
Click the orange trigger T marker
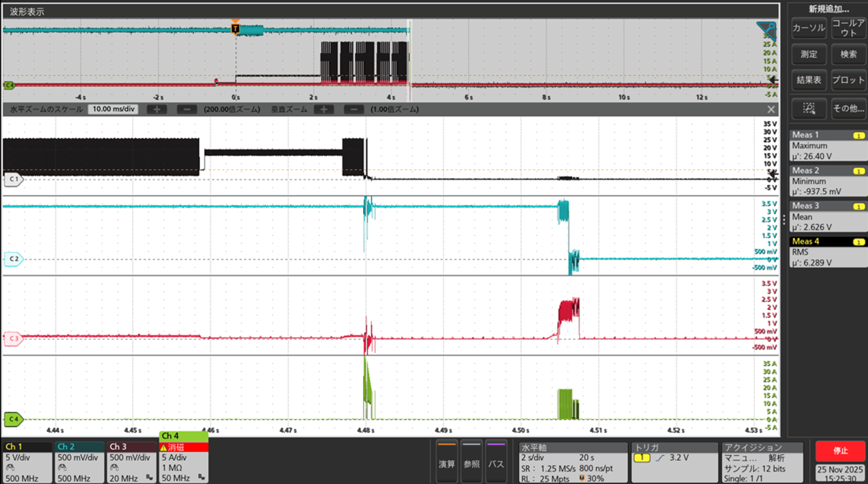click(x=235, y=28)
